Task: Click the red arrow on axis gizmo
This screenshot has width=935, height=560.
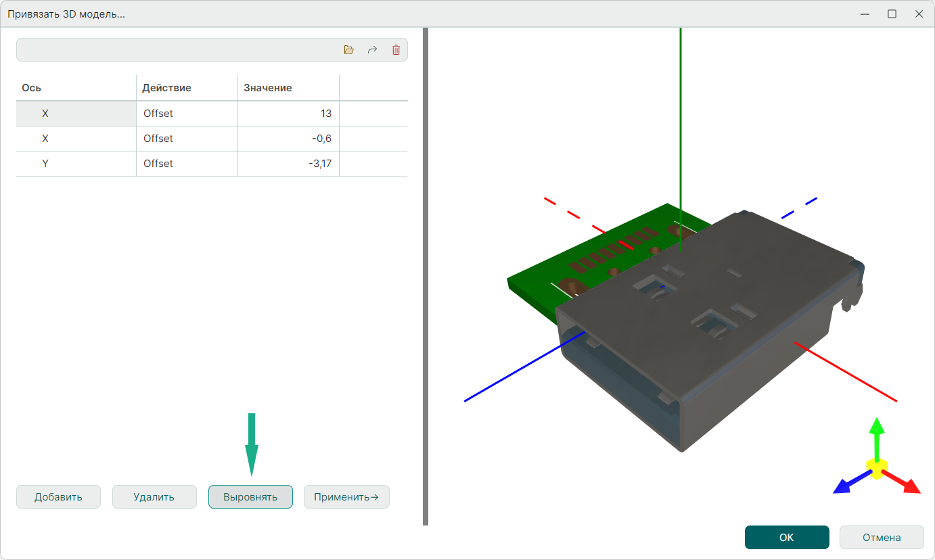Action: [x=907, y=483]
